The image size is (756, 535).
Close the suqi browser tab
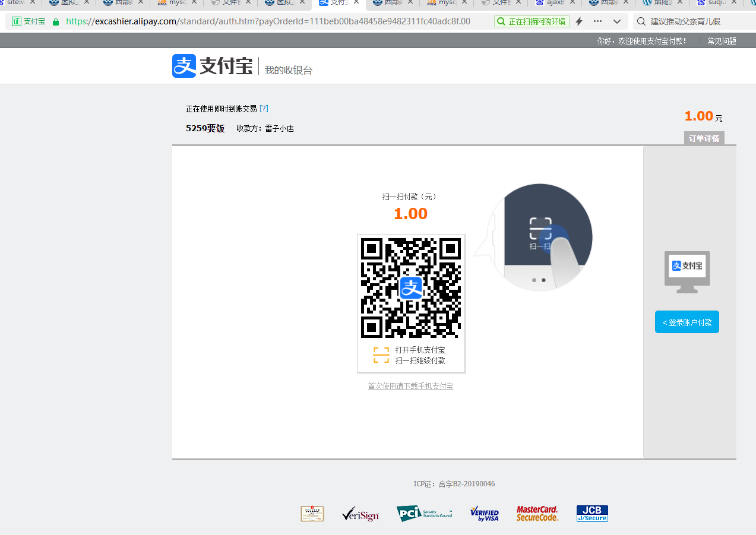pyautogui.click(x=735, y=2)
